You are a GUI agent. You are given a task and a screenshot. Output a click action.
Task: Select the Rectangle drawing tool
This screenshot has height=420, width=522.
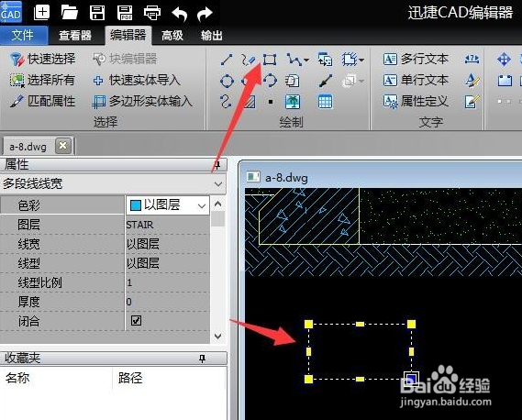pyautogui.click(x=270, y=60)
